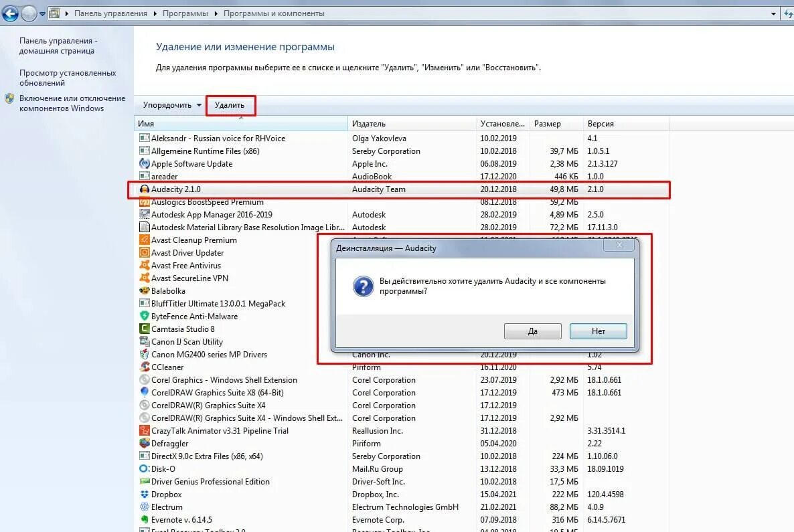Click the Avast Free Antivirus icon

click(x=145, y=265)
